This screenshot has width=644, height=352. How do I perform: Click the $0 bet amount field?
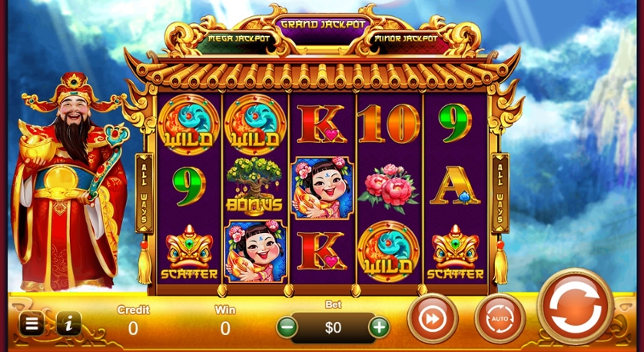click(x=333, y=327)
